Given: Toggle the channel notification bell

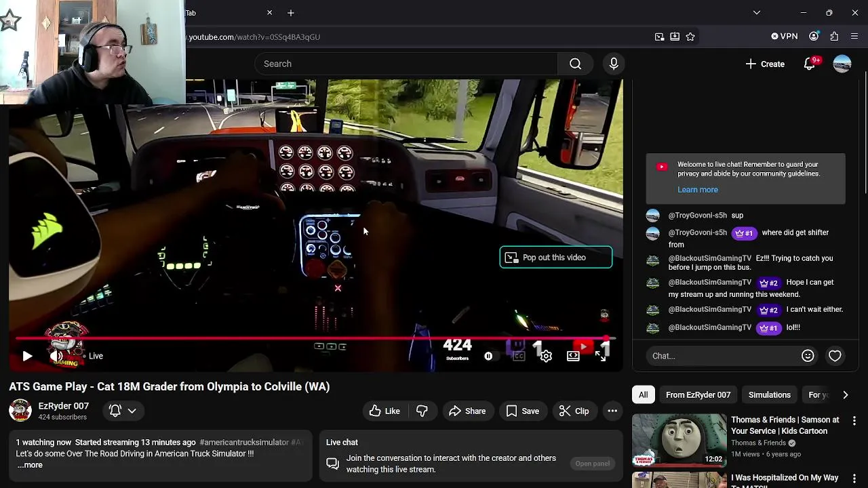Looking at the screenshot, I should [x=115, y=411].
